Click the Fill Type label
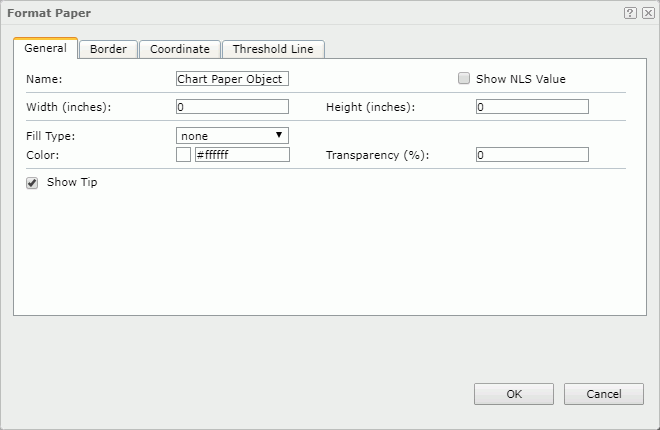The height and width of the screenshot is (430, 660). 51,136
